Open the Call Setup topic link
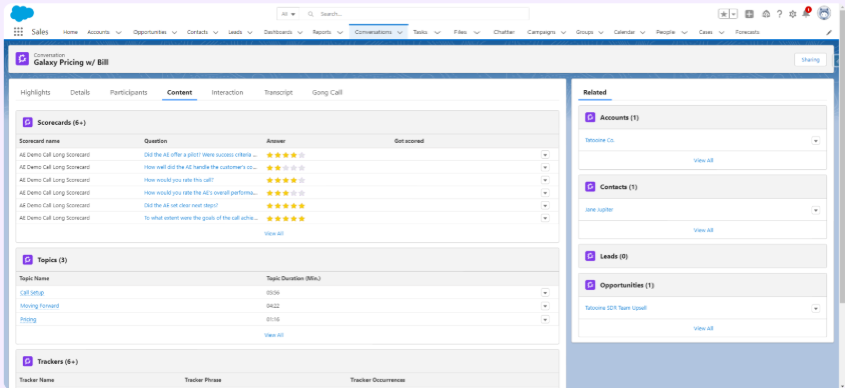 click(32, 293)
